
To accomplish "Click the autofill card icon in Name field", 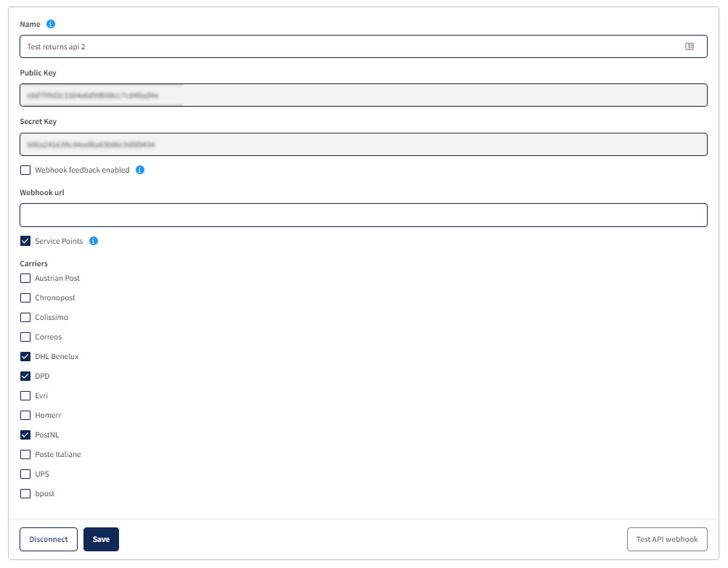I will pyautogui.click(x=690, y=46).
